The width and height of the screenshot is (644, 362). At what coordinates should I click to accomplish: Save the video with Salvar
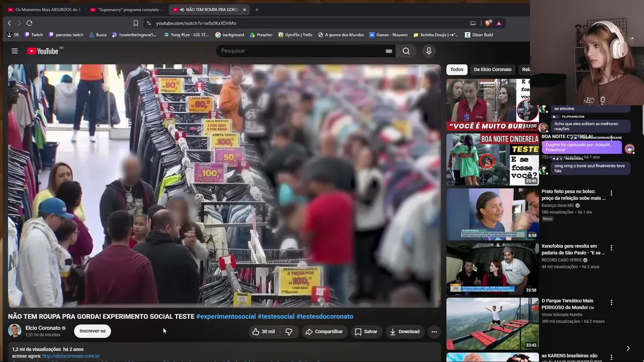(366, 331)
